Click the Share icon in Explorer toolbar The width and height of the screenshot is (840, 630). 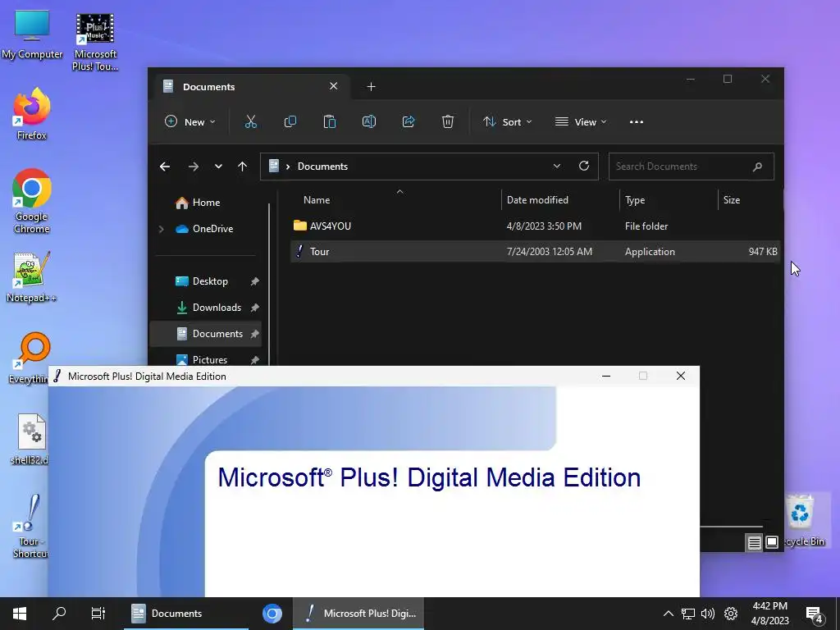point(409,121)
